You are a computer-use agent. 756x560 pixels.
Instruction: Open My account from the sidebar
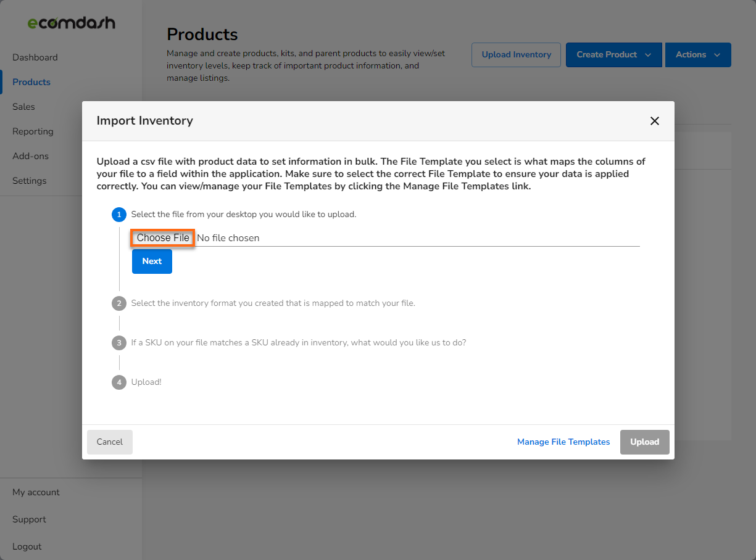click(36, 492)
